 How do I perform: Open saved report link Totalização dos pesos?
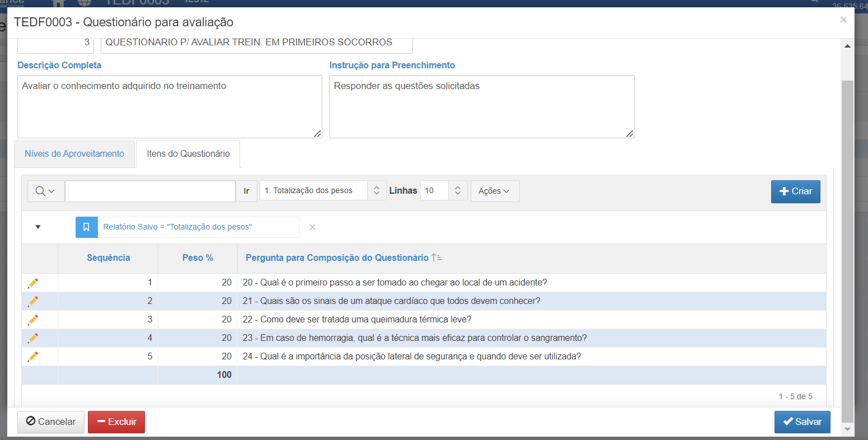coord(177,227)
